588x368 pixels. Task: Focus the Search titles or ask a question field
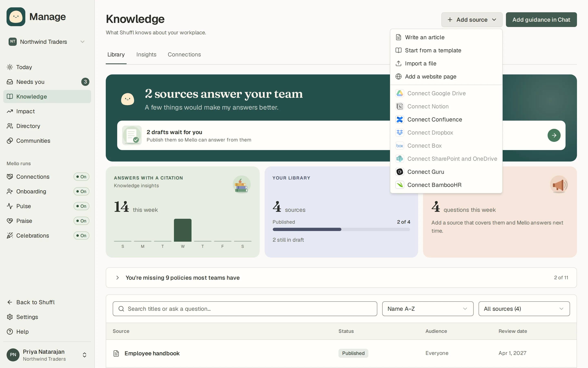(x=245, y=309)
